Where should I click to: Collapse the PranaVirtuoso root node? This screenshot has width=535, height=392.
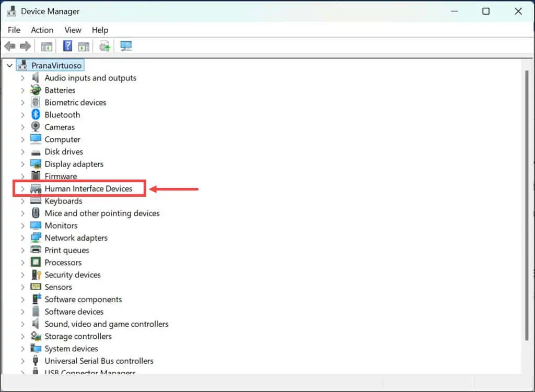[9, 65]
